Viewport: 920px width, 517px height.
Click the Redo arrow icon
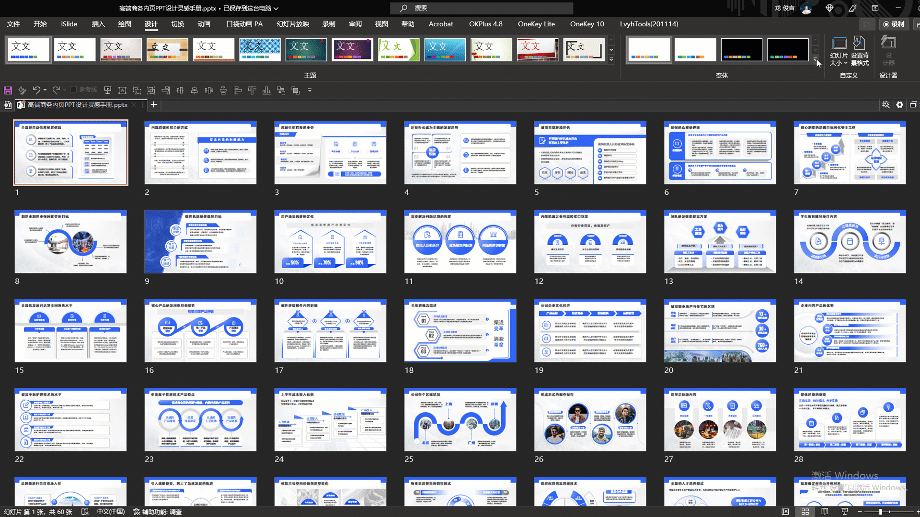[x=56, y=90]
